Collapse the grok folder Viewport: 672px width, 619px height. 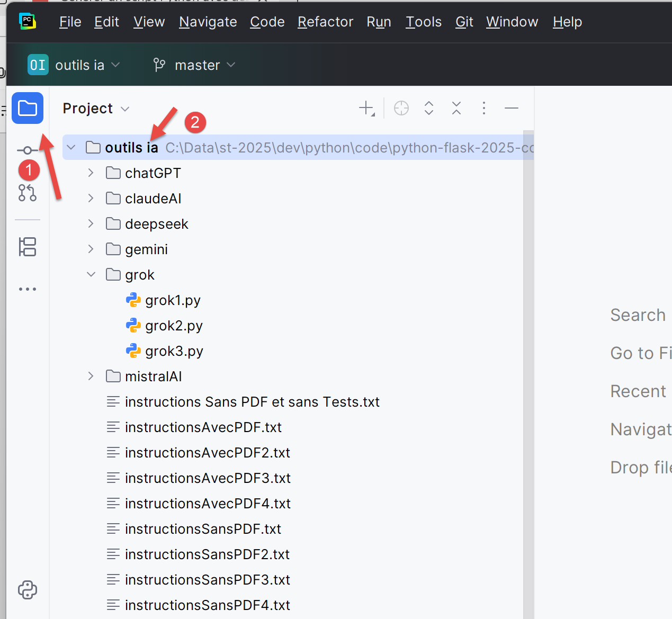(x=91, y=274)
